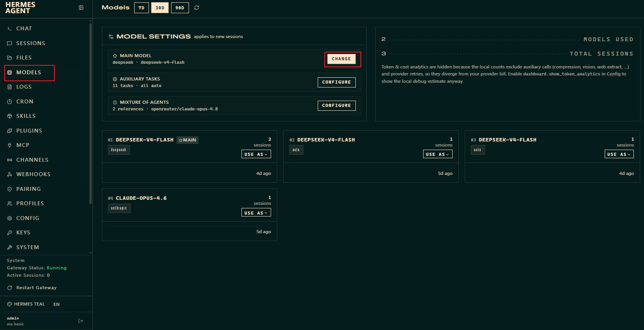This screenshot has height=330, width=644.
Task: Click the deepseek provider tag on model #1
Action: [x=119, y=150]
